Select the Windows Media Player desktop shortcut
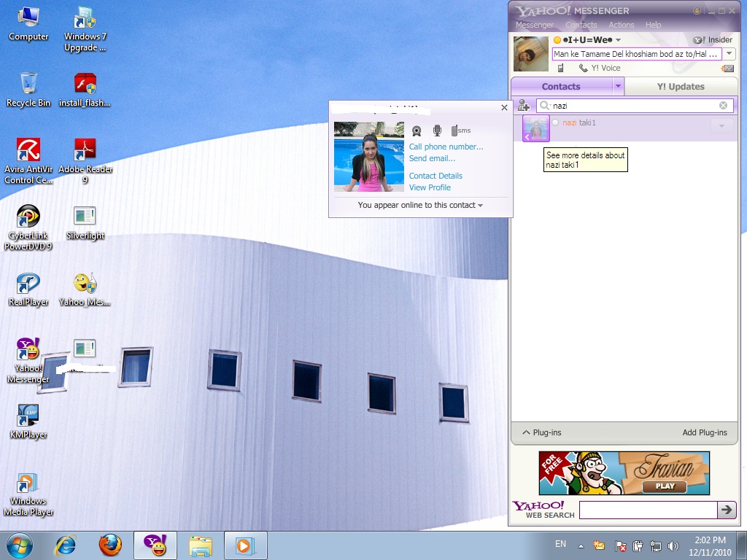 pyautogui.click(x=28, y=494)
